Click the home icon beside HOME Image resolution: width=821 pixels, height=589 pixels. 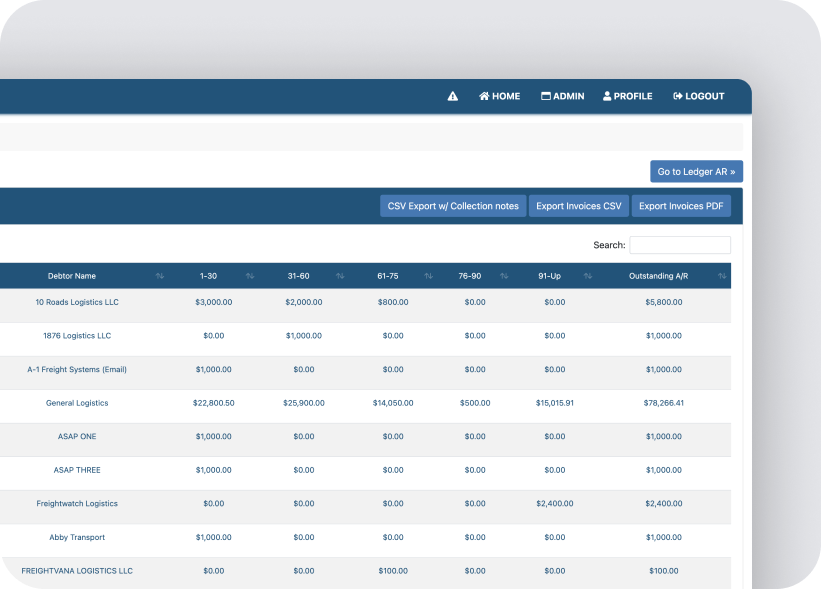point(483,96)
